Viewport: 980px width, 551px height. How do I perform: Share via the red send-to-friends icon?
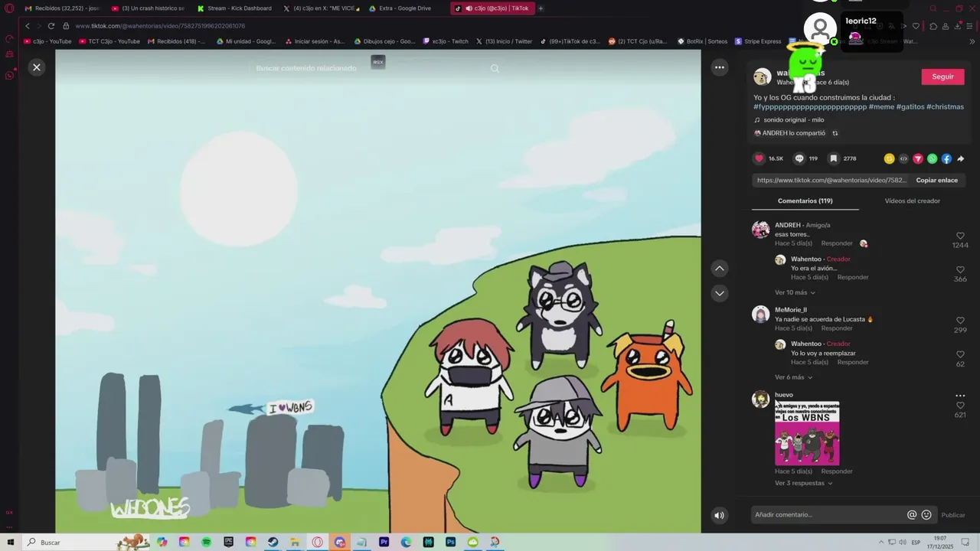pyautogui.click(x=918, y=158)
